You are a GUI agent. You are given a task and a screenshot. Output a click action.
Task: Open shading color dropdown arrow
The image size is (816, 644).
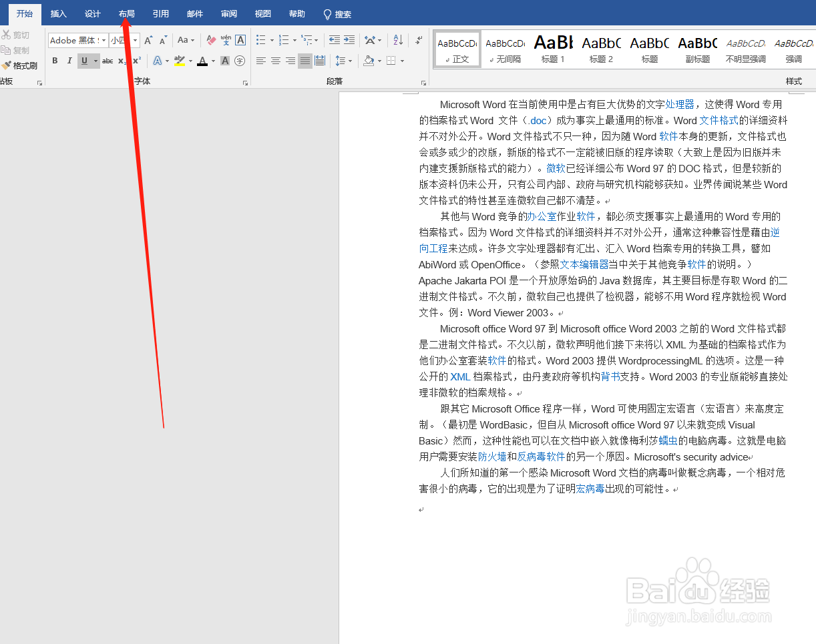click(x=379, y=61)
